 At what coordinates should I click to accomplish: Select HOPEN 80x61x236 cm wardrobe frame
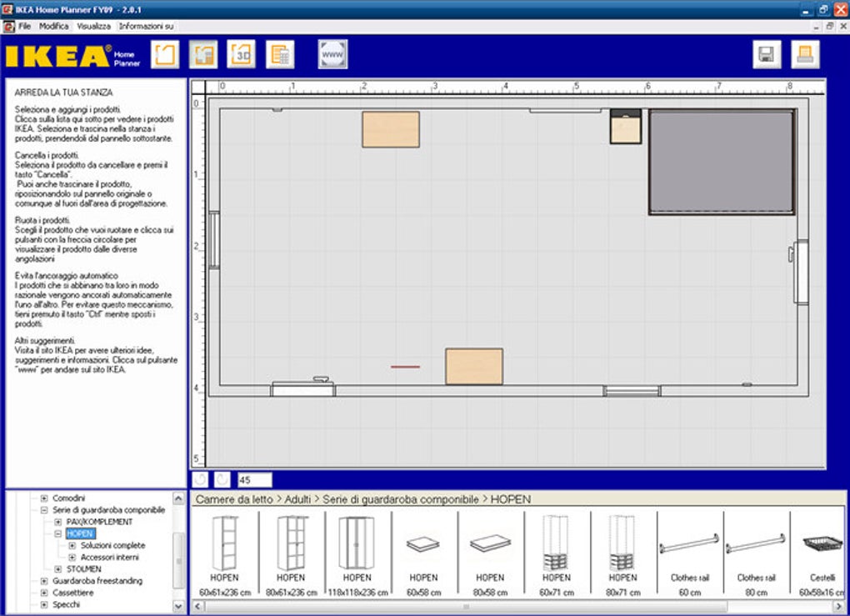291,555
